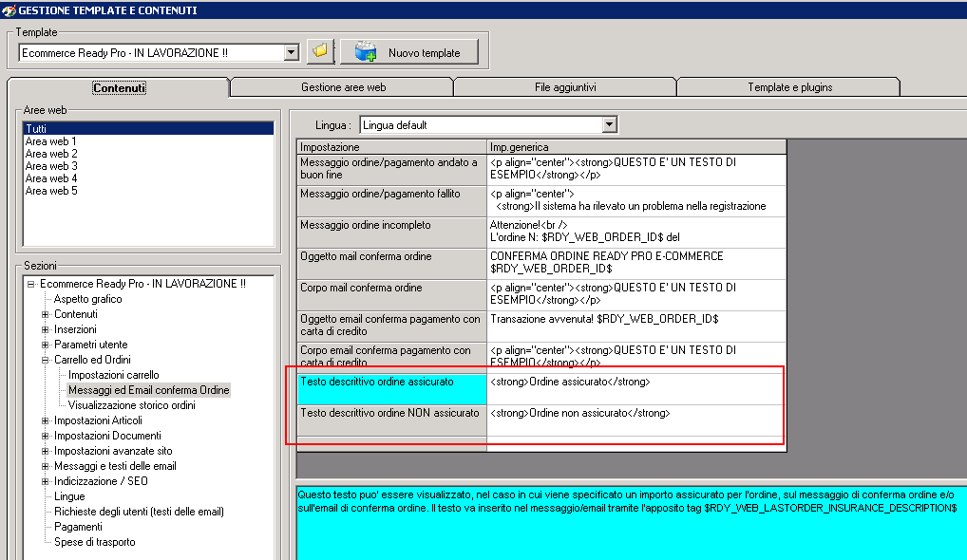Select Area web 1 in the list
The width and height of the screenshot is (967, 560).
[51, 141]
